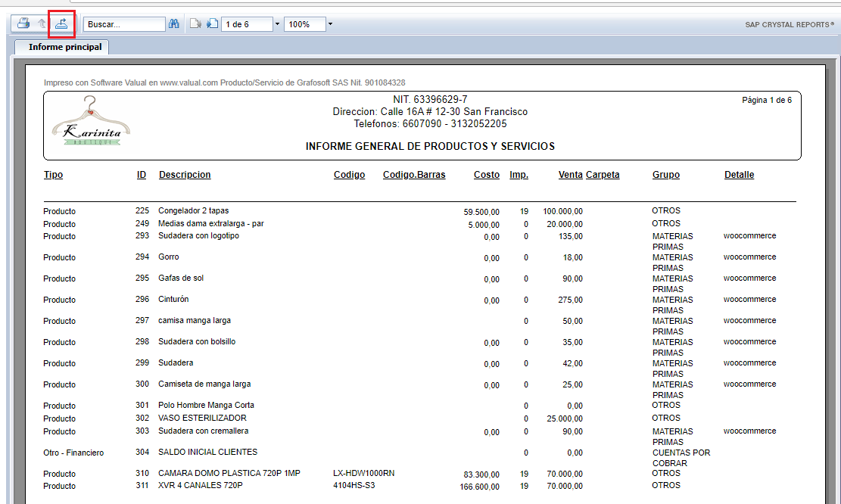841x504 pixels.
Task: Click the 100% zoom field
Action: point(304,24)
